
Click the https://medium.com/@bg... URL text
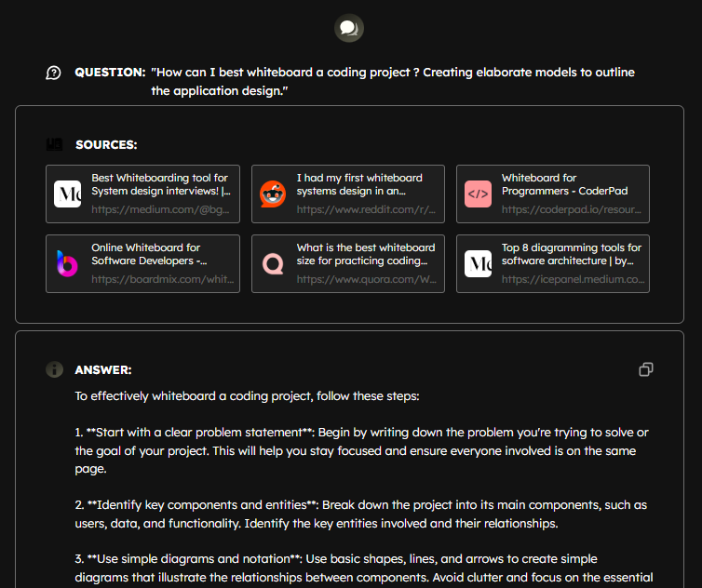[160, 209]
